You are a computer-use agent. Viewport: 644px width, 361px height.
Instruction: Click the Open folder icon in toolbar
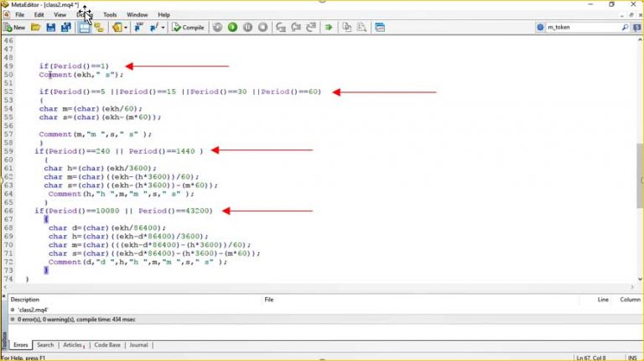(x=36, y=28)
